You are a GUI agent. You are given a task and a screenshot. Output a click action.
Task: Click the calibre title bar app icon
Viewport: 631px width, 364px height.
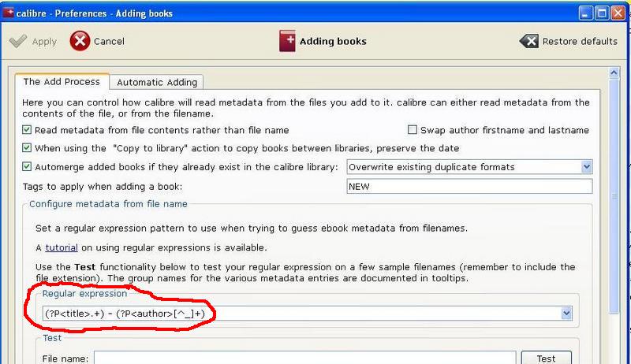pyautogui.click(x=8, y=13)
